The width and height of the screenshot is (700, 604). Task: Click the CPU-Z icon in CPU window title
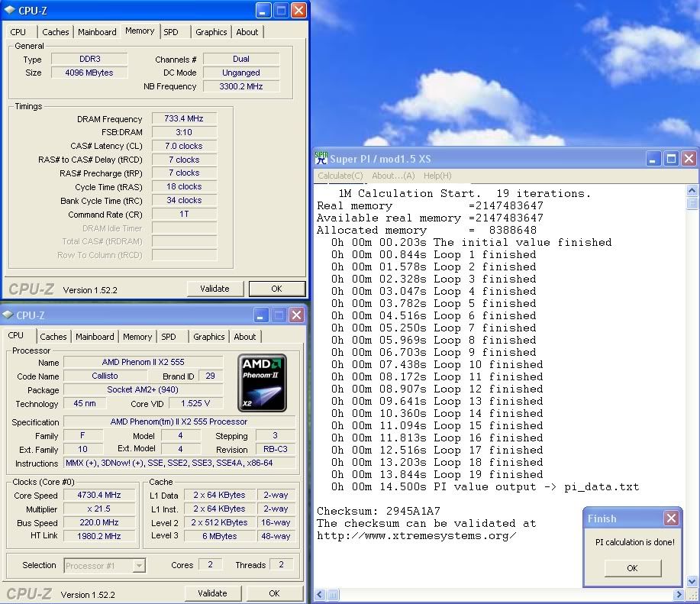8,315
